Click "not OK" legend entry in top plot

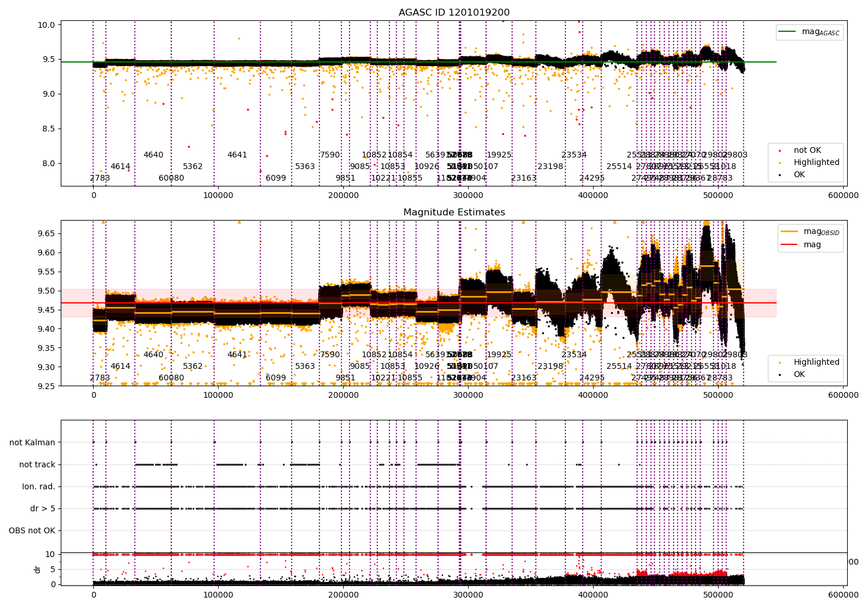(x=807, y=150)
